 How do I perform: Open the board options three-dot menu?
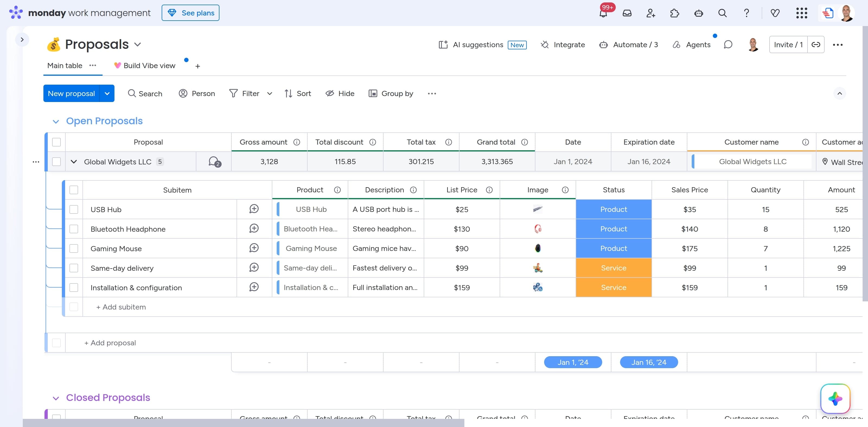pyautogui.click(x=838, y=44)
